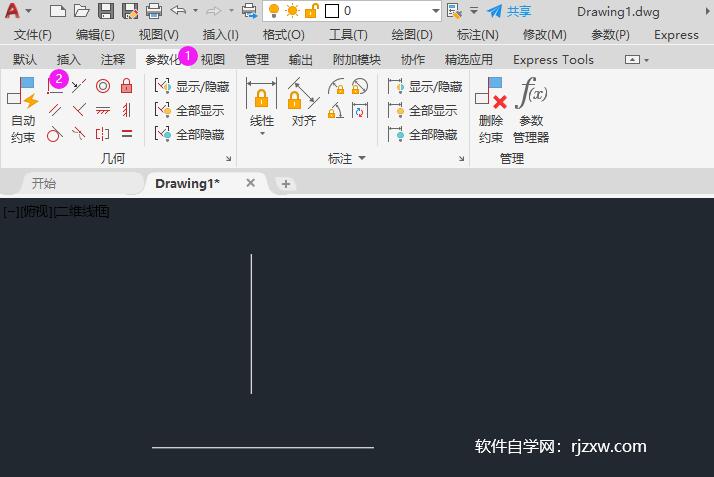
Task: Click the New drawing icon
Action: pyautogui.click(x=58, y=10)
